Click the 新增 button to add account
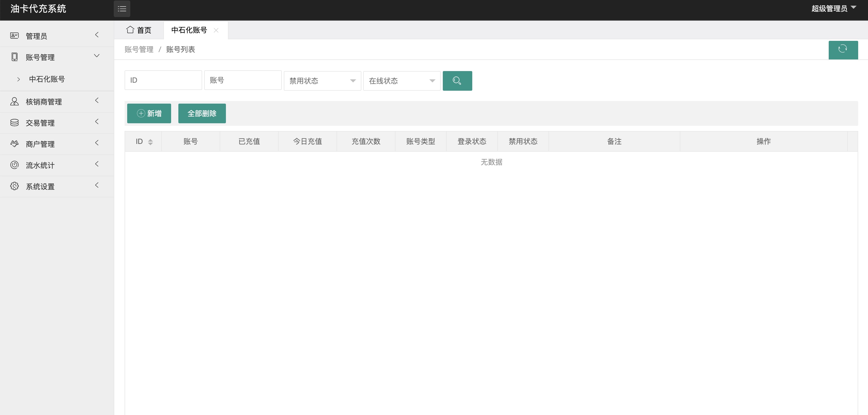The width and height of the screenshot is (868, 415). (149, 113)
